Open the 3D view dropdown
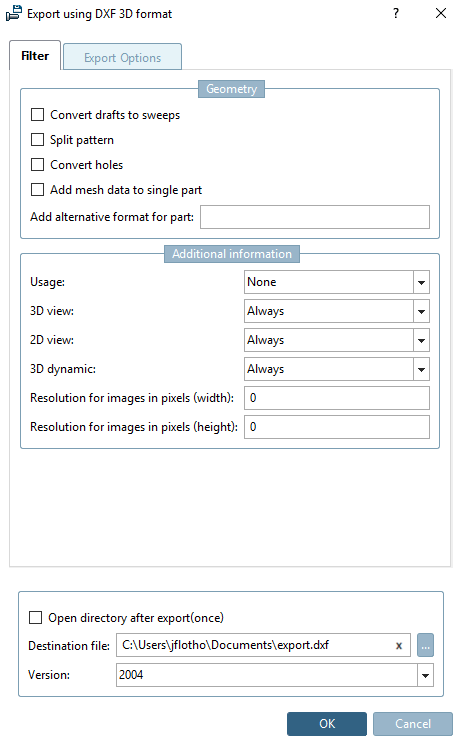 (x=421, y=311)
